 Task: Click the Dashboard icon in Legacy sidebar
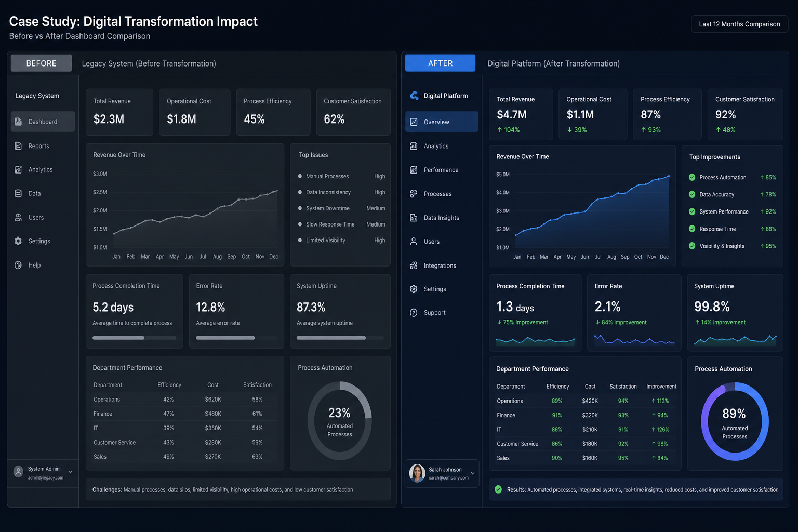click(18, 122)
